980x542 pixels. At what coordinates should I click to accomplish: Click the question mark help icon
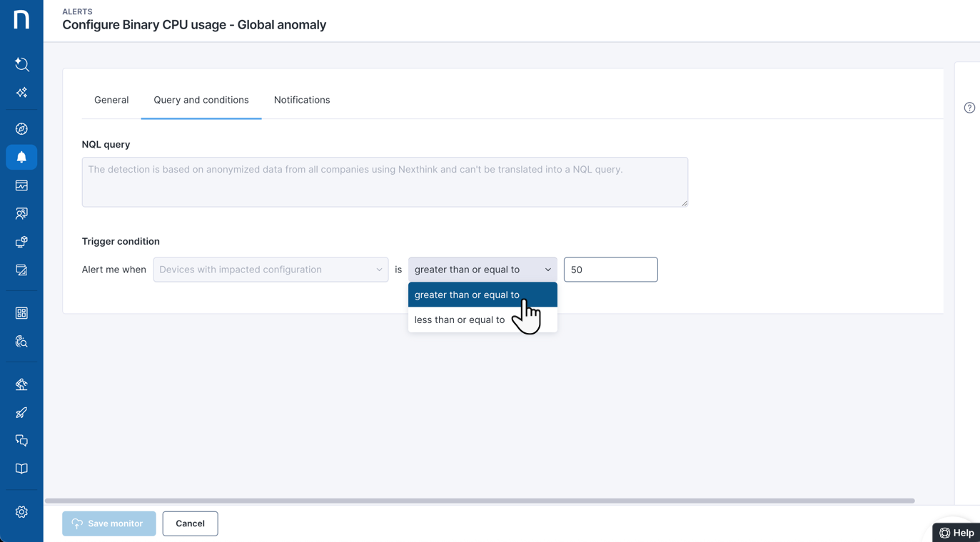[x=969, y=108]
